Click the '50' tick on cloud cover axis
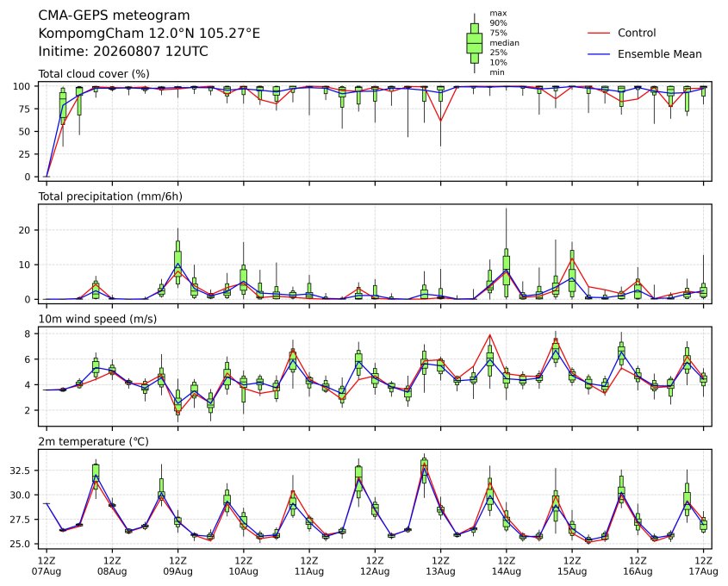This screenshot has width=728, height=586. 25,131
